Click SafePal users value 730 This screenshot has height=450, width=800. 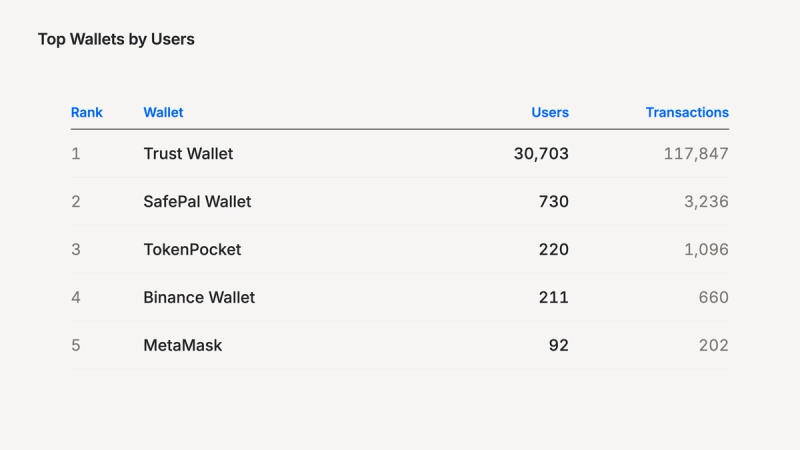pyautogui.click(x=554, y=202)
